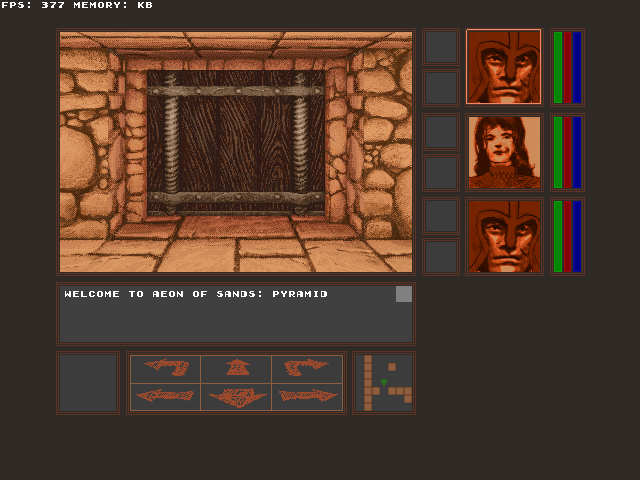Click the Welcome to Aeon of Sands message
The height and width of the screenshot is (480, 640).
coord(196,294)
